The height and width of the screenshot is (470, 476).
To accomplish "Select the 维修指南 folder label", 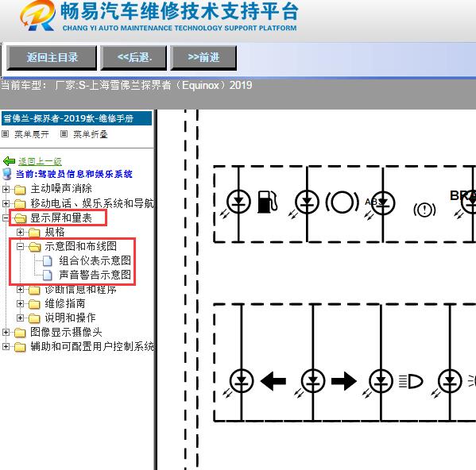I will click(65, 303).
